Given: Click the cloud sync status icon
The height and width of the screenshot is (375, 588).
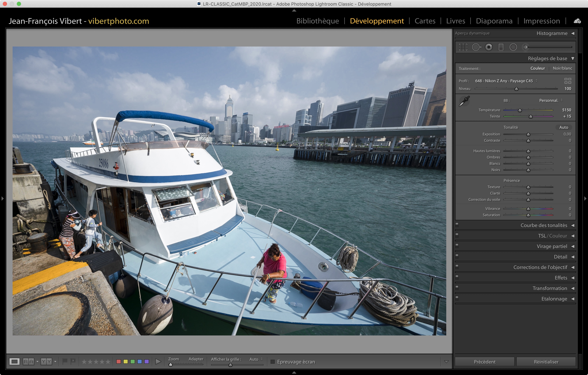Looking at the screenshot, I should [x=577, y=21].
